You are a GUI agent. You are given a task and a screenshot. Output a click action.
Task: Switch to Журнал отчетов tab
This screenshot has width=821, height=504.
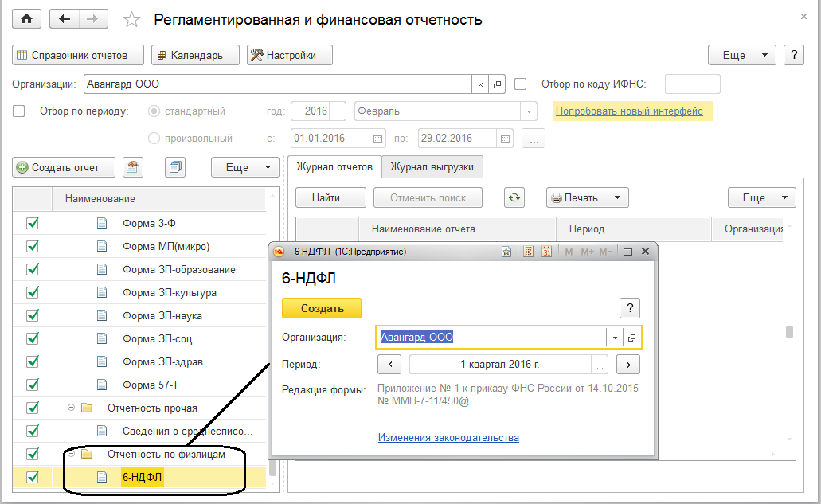(x=334, y=167)
